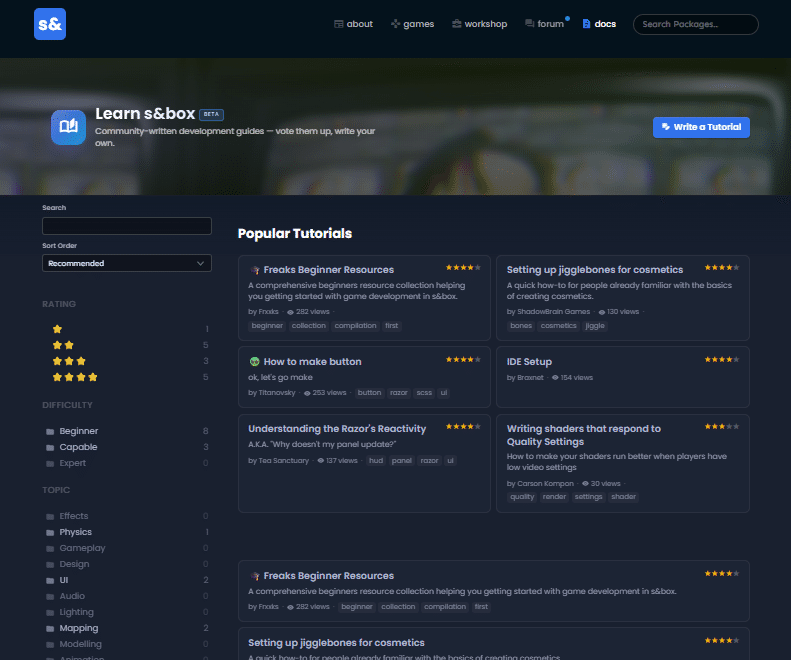
Task: Click the Write a Tutorial button
Action: [701, 127]
